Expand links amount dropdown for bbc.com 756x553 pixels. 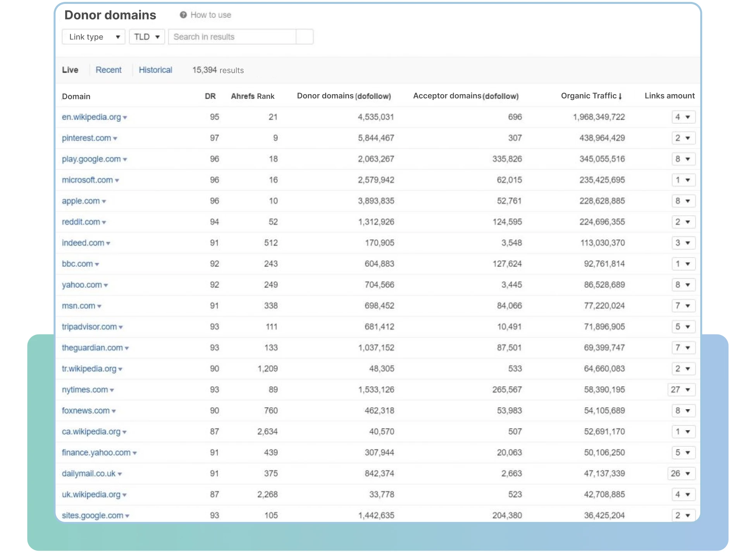point(684,264)
